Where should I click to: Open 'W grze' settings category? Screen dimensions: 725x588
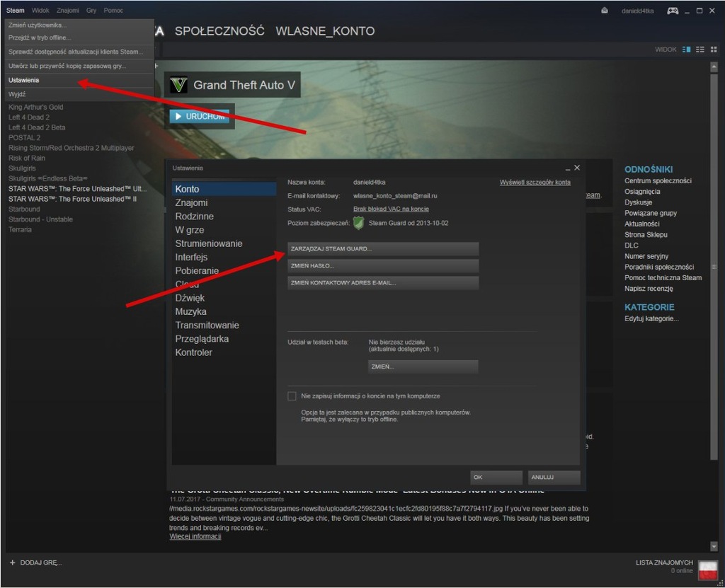224,230
